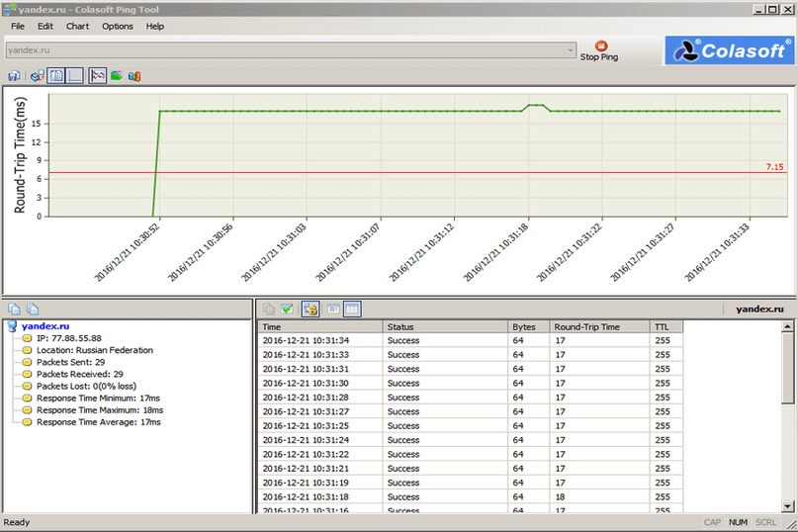The image size is (798, 532).
Task: Select the line chart view icon
Action: [98, 75]
